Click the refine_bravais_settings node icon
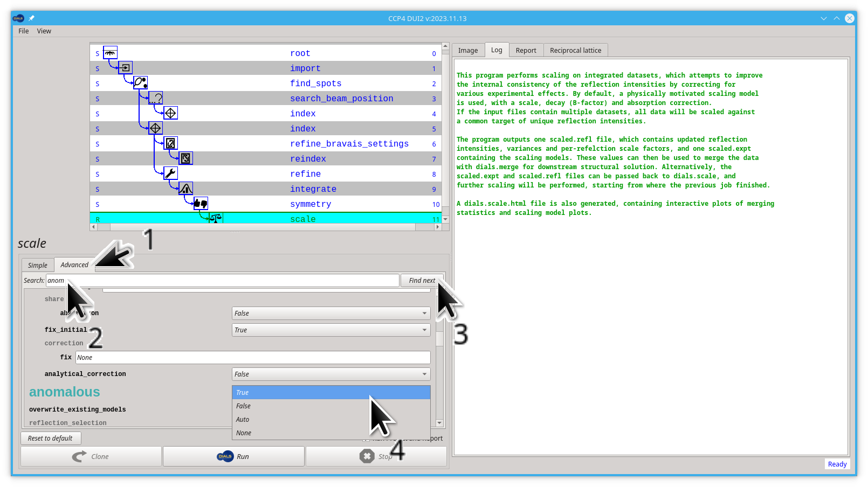The width and height of the screenshot is (868, 487). tap(170, 143)
